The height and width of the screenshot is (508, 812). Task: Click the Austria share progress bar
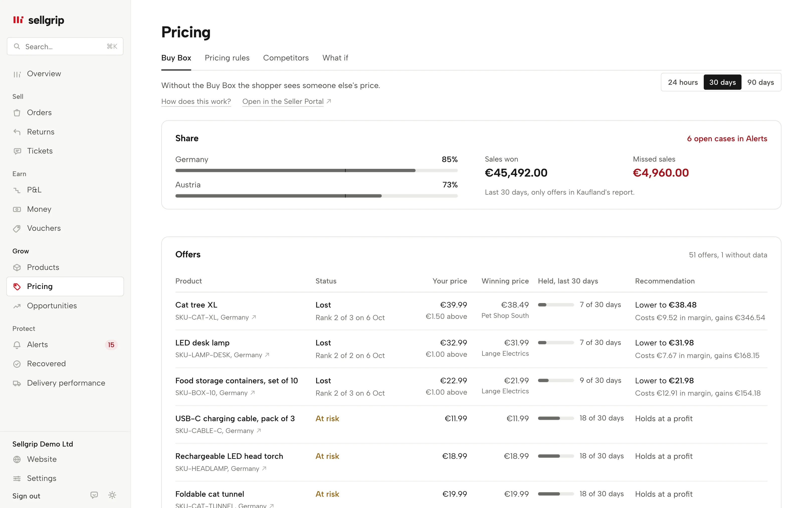317,196
